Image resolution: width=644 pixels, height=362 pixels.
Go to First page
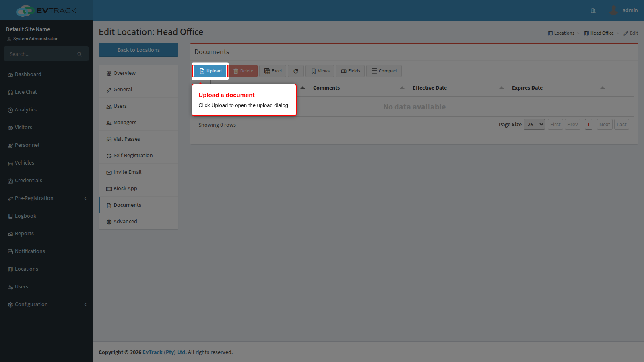coord(555,125)
